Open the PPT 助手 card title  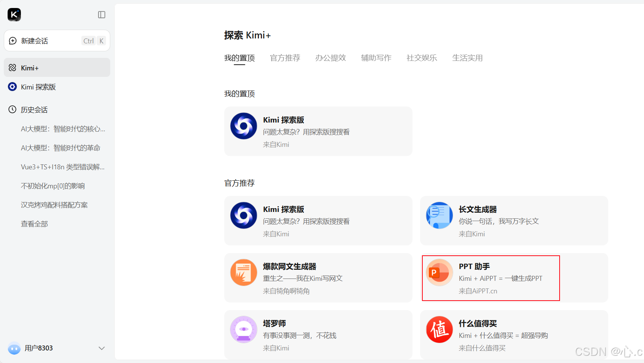coord(474,266)
